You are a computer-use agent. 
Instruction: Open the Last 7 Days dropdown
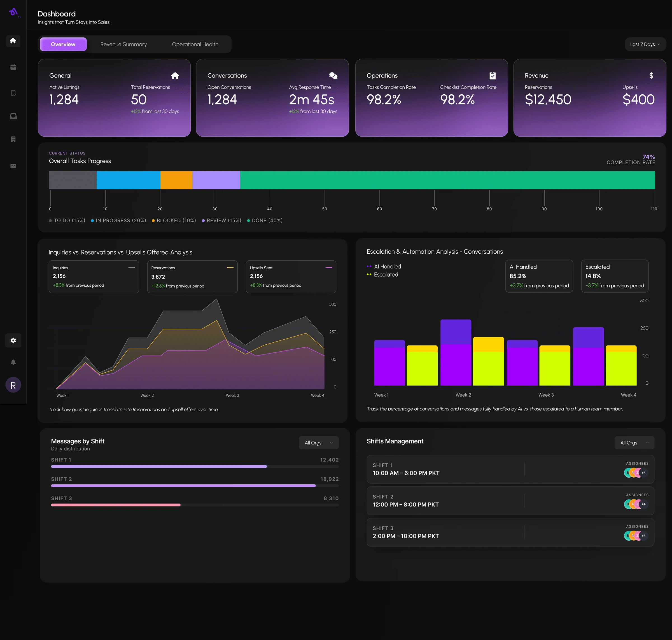tap(645, 44)
